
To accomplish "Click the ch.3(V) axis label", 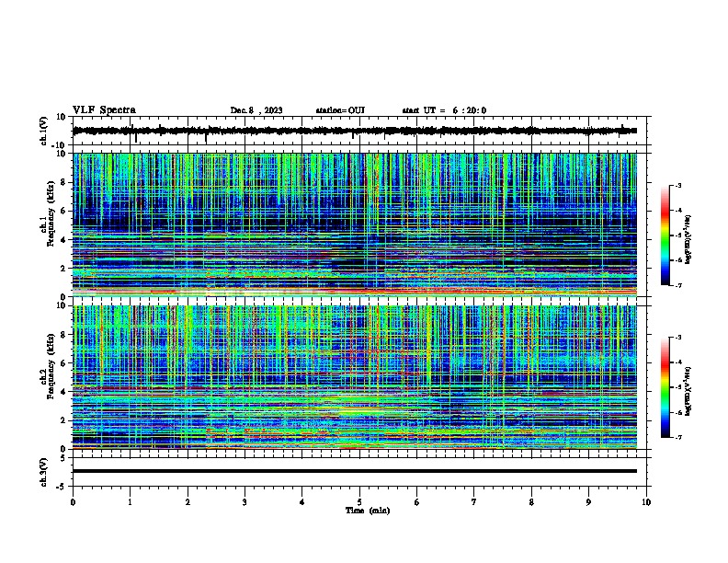I will tap(44, 472).
